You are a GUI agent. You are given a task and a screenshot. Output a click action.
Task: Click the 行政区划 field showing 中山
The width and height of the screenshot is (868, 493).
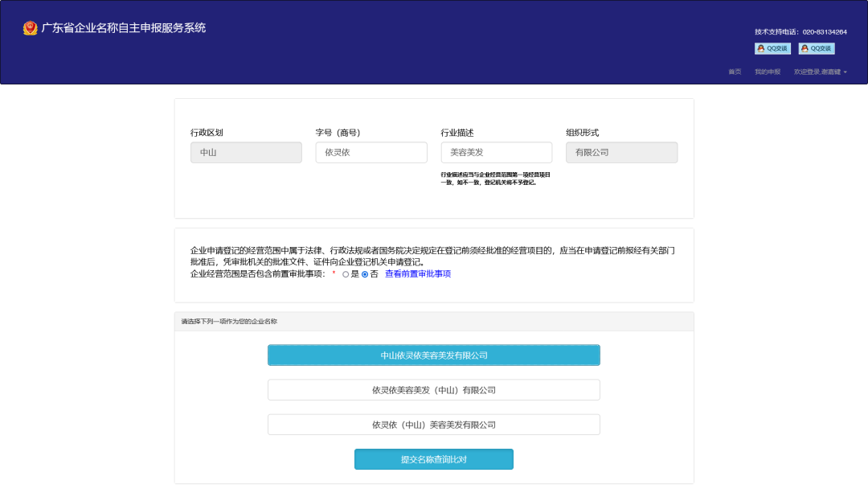pos(246,152)
